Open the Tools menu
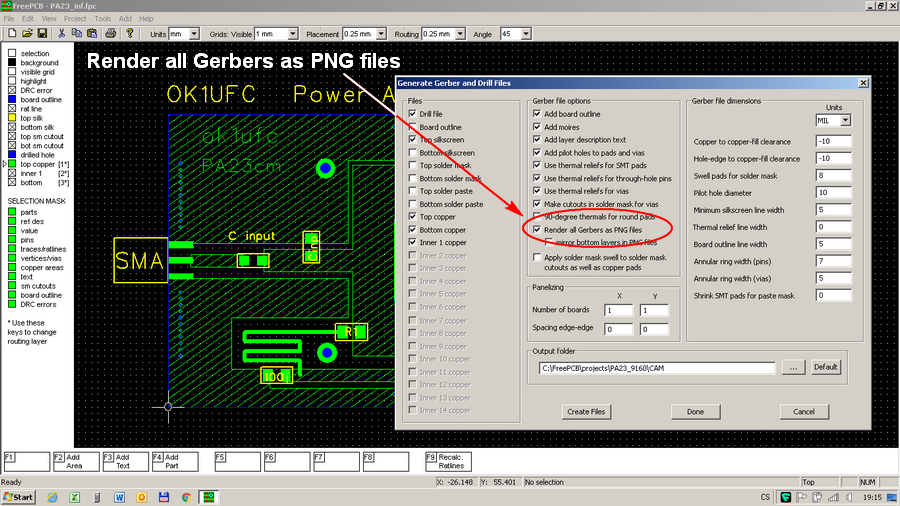 click(x=103, y=18)
